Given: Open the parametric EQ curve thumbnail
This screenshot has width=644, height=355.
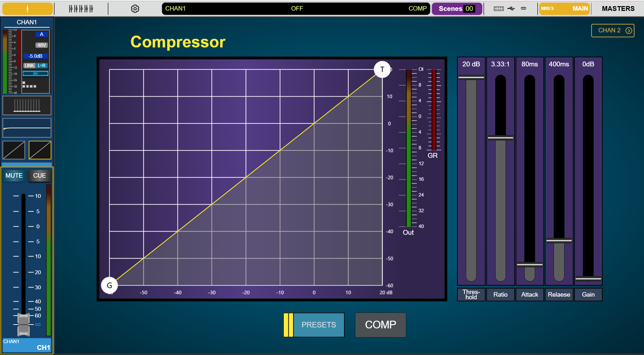Looking at the screenshot, I should pyautogui.click(x=27, y=128).
